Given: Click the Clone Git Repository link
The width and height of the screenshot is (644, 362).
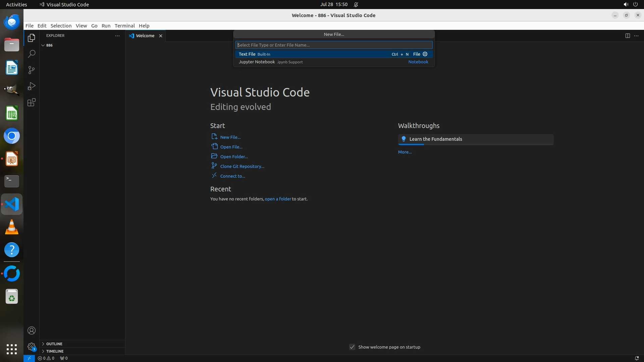Looking at the screenshot, I should [242, 166].
